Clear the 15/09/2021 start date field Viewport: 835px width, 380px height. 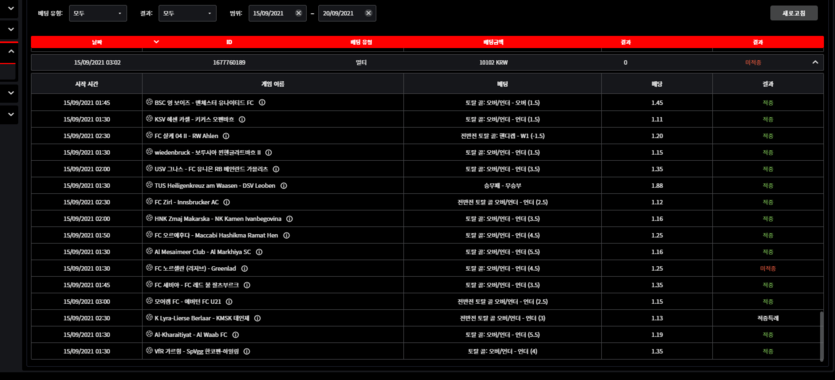tap(298, 13)
